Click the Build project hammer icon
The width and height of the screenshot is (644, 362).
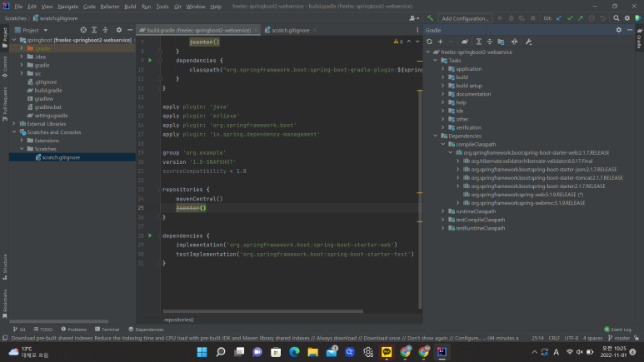pos(430,18)
